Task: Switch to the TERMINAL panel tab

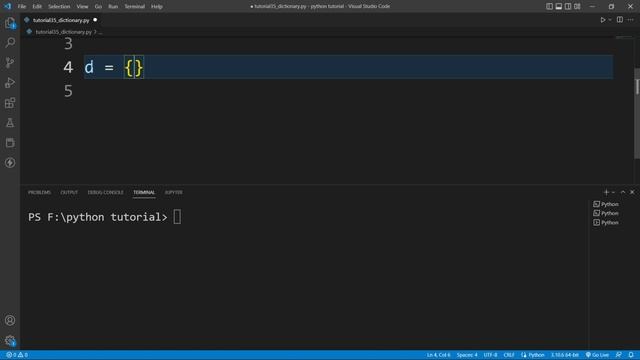Action: (144, 192)
